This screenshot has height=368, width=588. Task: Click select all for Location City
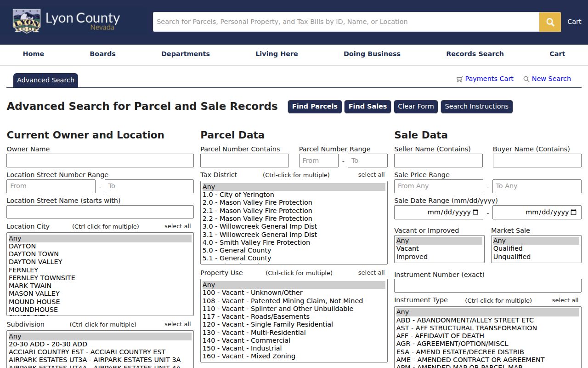click(x=178, y=226)
